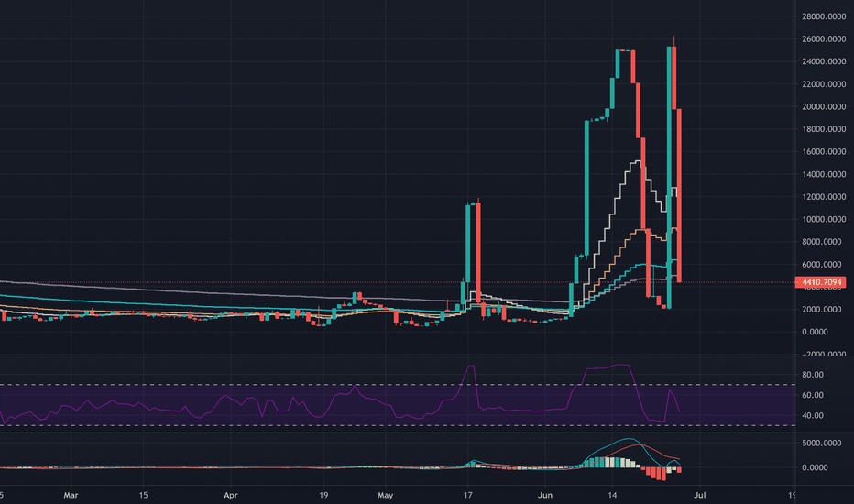Click the 6000.0000 price axis label
The width and height of the screenshot is (854, 504).
click(x=824, y=264)
